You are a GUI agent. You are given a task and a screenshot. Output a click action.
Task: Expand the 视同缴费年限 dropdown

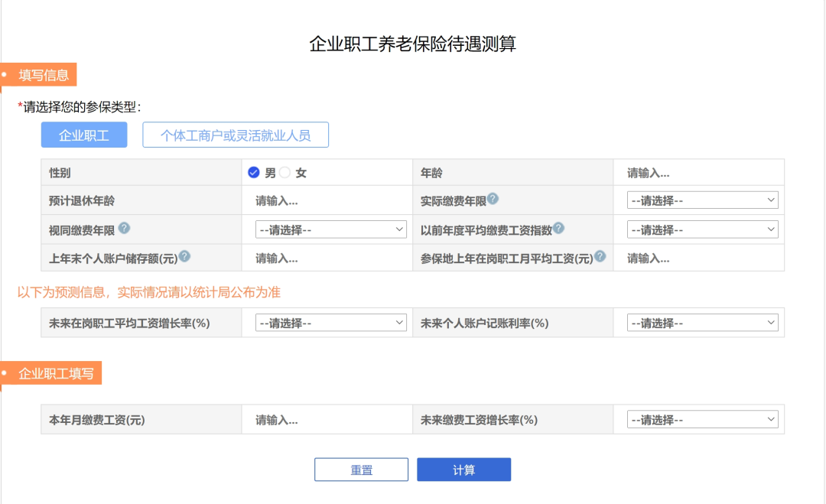pos(330,229)
